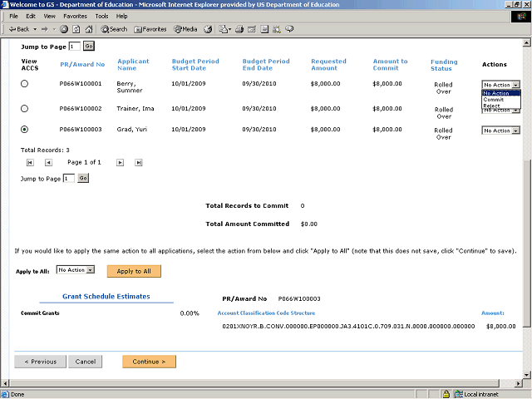
Task: Sort by Budget Period End Date header
Action: [266, 65]
